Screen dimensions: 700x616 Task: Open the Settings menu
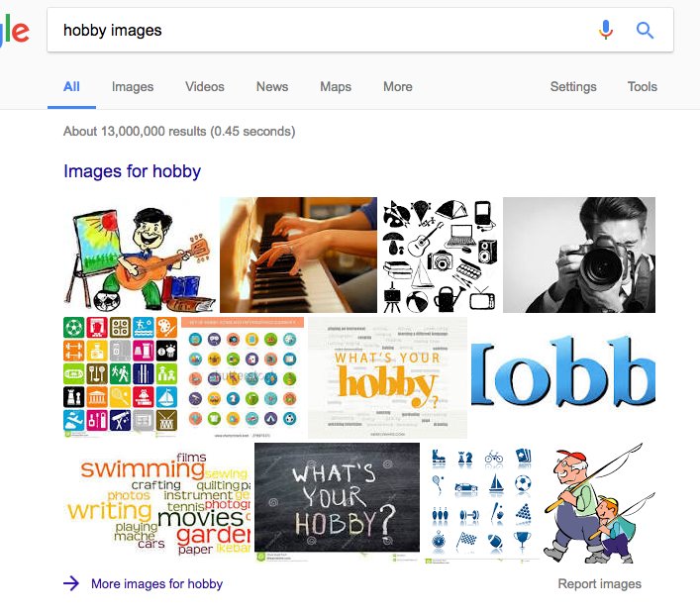click(x=573, y=87)
